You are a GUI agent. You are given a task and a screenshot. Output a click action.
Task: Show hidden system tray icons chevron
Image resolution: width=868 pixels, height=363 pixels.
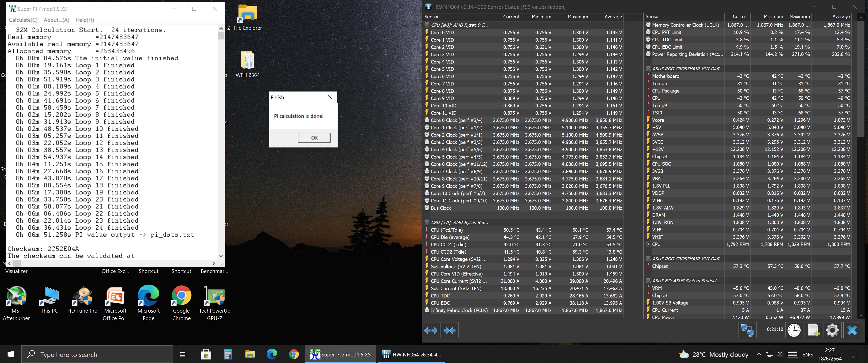[x=758, y=354]
